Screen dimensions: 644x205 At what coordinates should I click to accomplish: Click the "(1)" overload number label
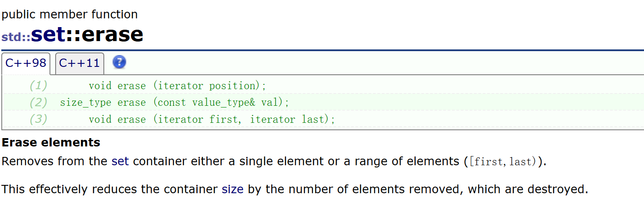point(38,86)
